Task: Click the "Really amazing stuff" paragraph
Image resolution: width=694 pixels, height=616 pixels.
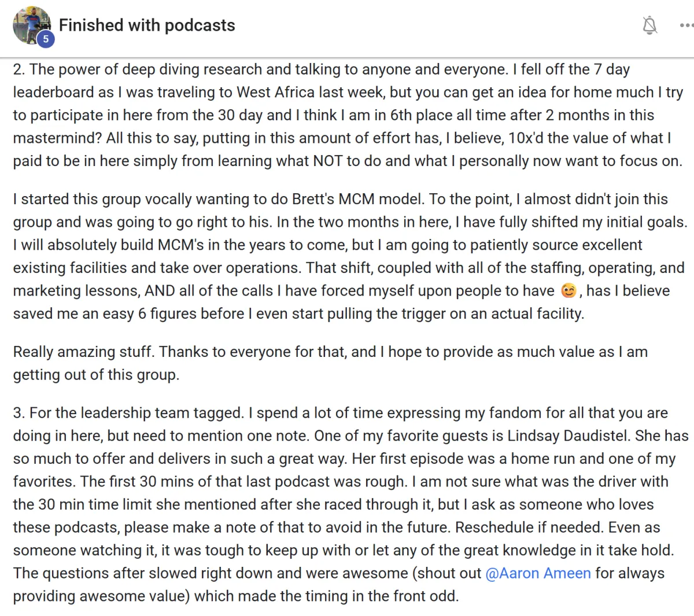Action: (330, 363)
